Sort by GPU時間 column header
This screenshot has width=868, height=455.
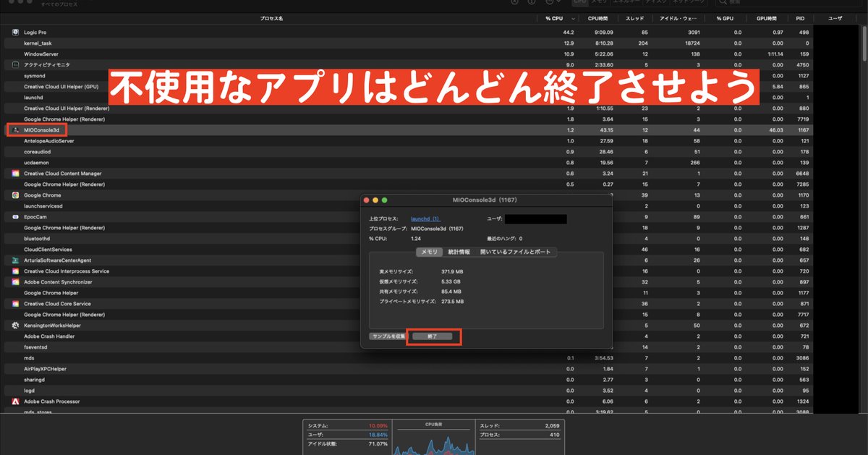(x=766, y=18)
